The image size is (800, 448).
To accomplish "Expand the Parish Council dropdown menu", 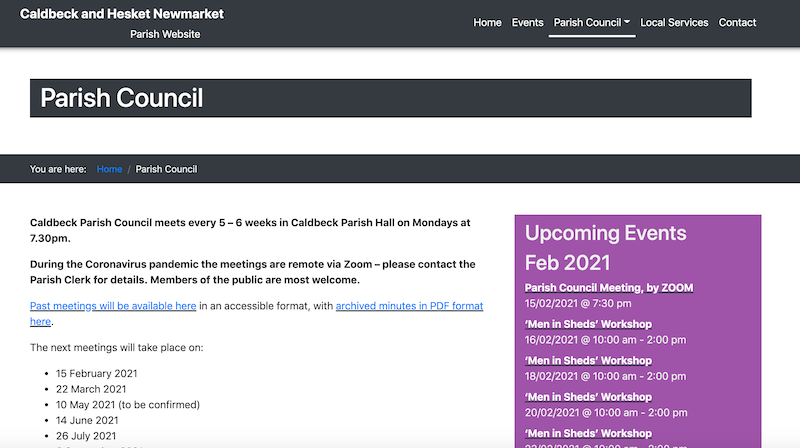I will click(592, 22).
